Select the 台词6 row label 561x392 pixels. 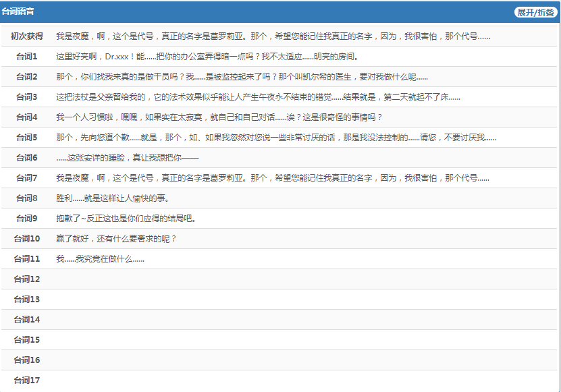[27, 158]
